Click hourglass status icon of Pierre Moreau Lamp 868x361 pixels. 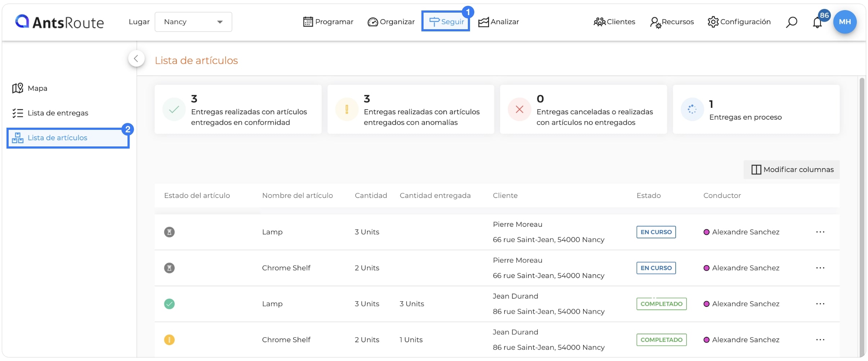pos(169,232)
